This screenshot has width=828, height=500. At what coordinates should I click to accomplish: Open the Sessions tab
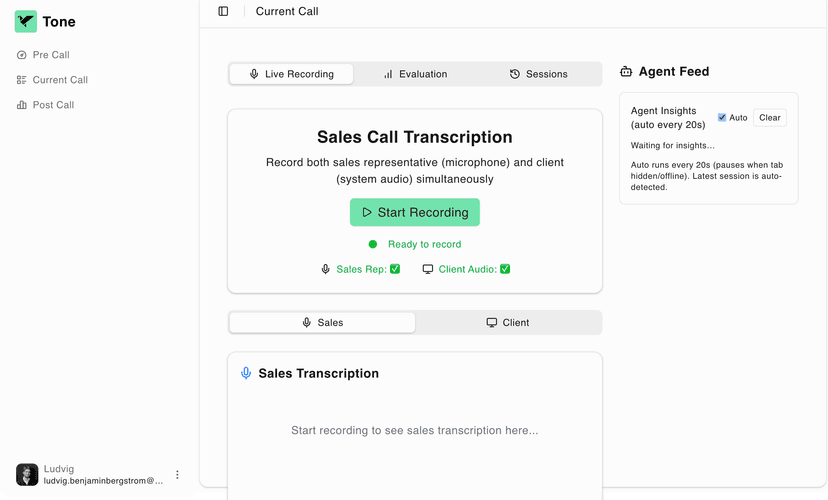(x=538, y=74)
